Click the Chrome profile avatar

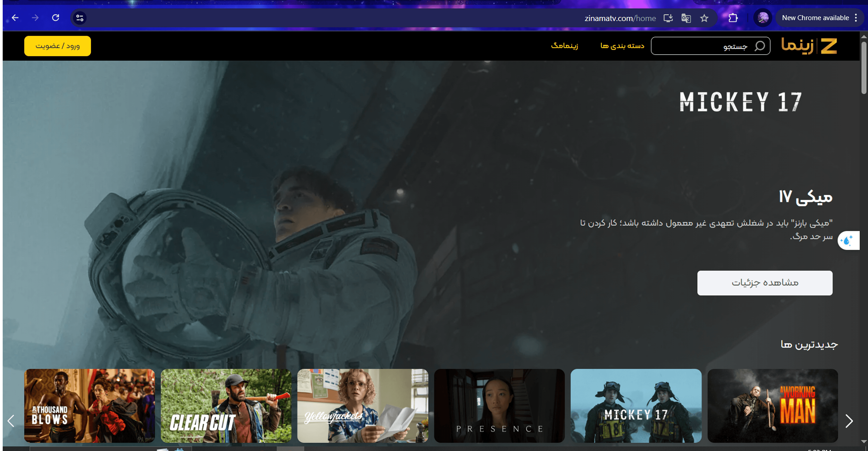763,18
